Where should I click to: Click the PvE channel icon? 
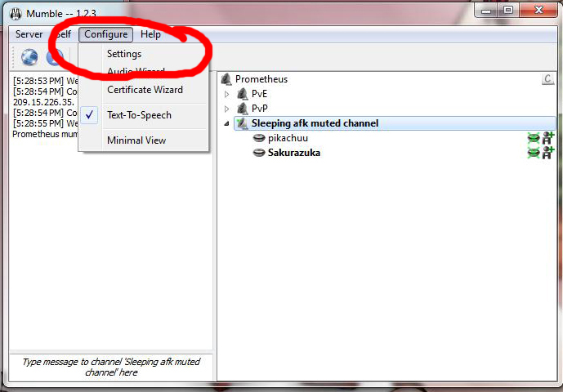point(243,94)
